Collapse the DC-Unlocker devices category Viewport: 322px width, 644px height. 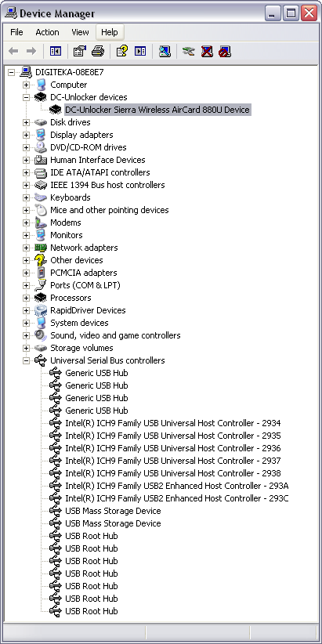[x=27, y=97]
